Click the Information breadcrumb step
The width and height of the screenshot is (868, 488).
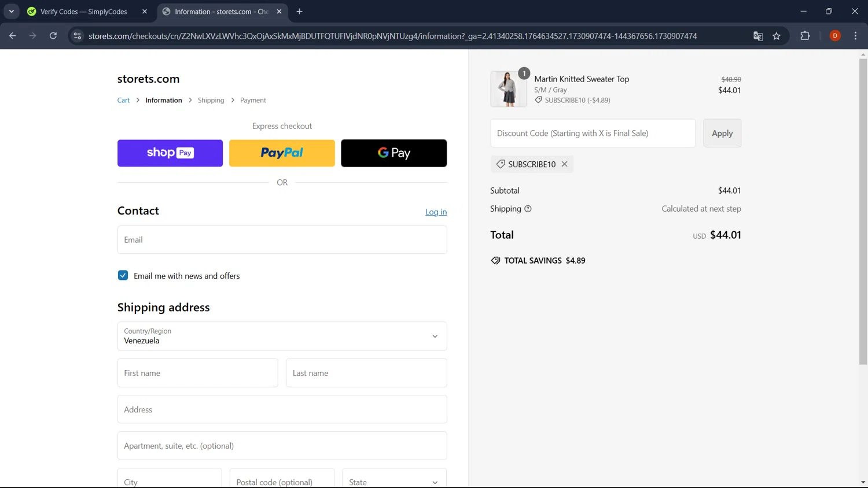pyautogui.click(x=164, y=100)
